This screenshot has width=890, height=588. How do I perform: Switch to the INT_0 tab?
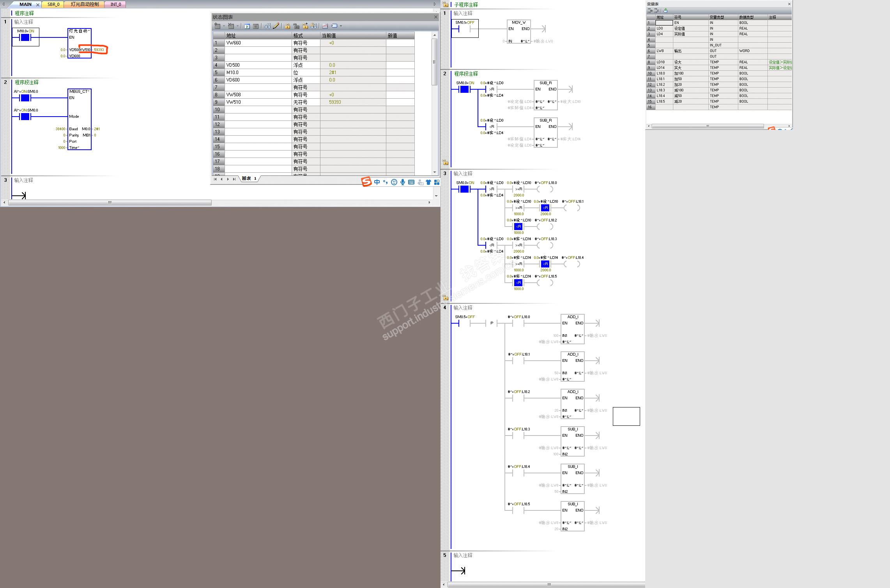point(116,4)
